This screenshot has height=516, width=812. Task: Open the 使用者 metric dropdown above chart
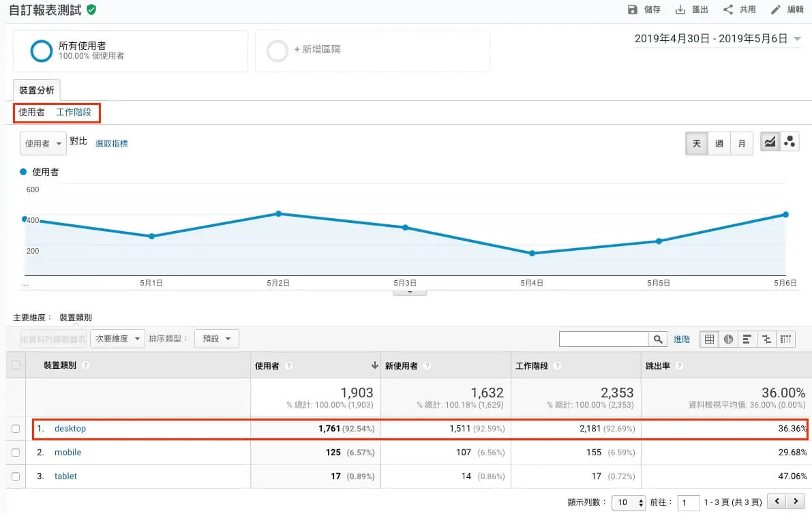tap(44, 143)
